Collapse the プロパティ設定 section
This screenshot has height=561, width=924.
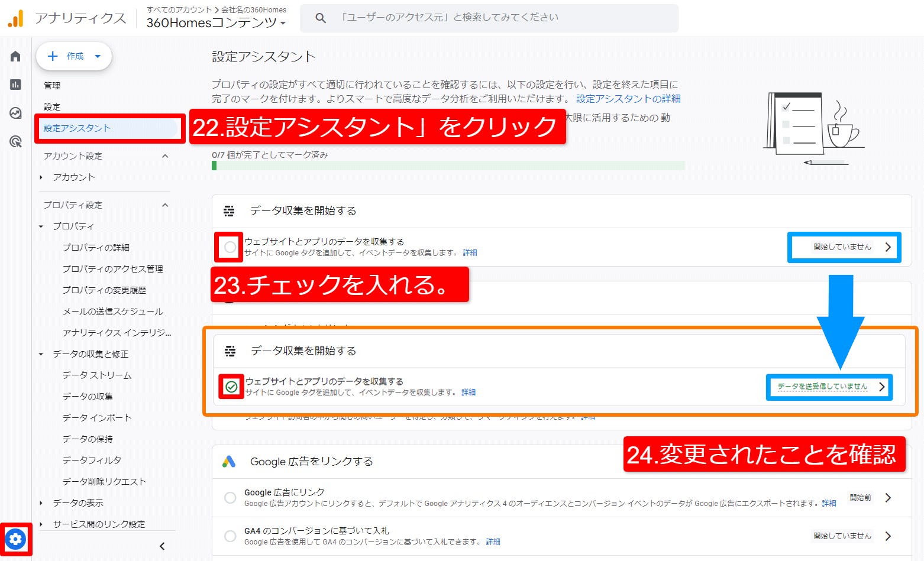(165, 205)
